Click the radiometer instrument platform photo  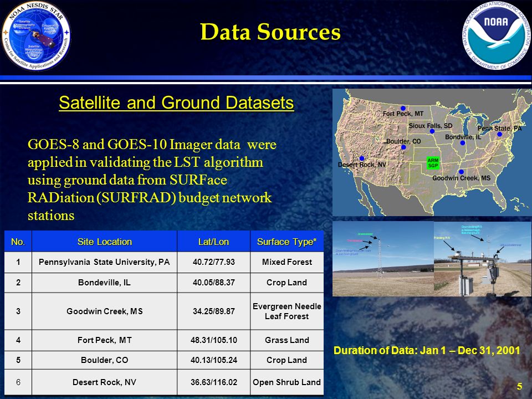pyautogui.click(x=483, y=259)
